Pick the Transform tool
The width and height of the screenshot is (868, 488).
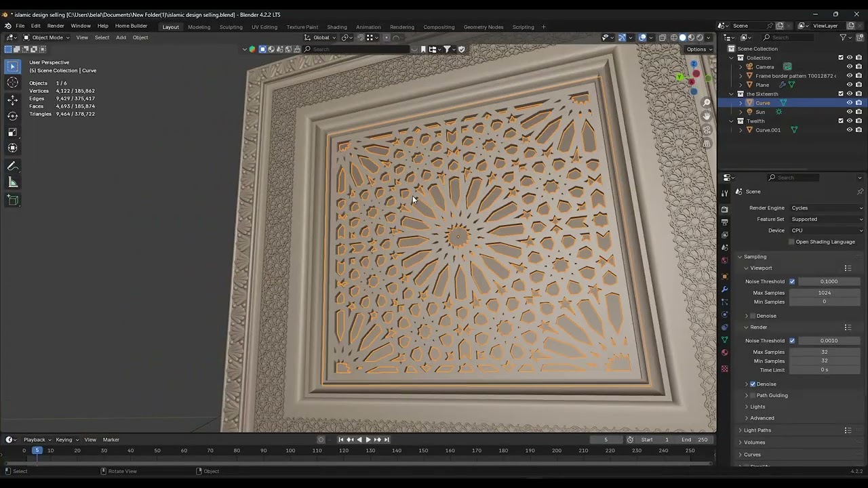tap(12, 148)
